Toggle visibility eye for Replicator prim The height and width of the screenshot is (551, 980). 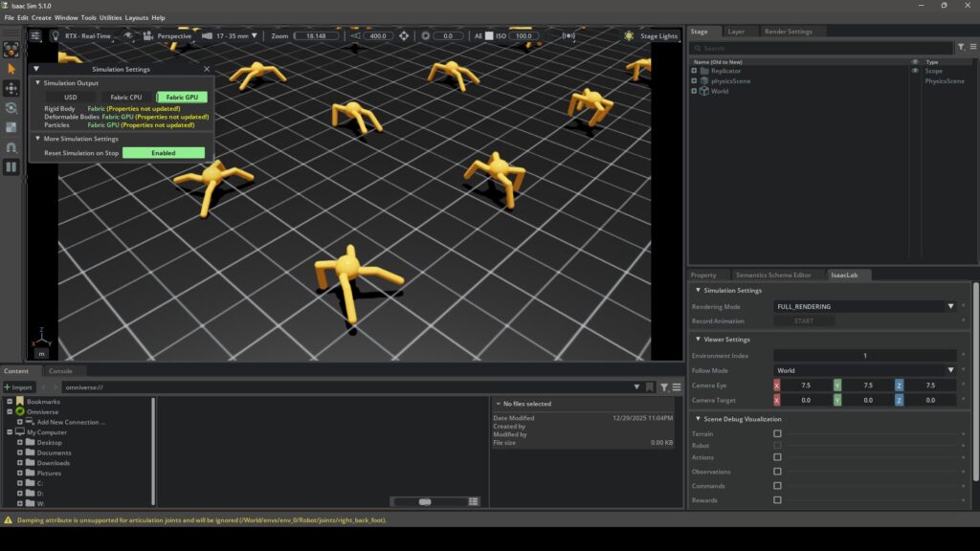tap(915, 71)
